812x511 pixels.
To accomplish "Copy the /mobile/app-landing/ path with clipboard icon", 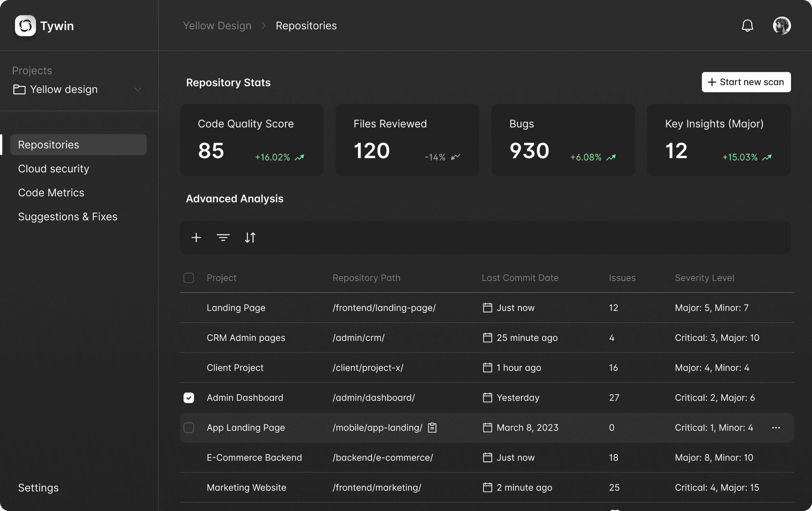I will click(x=432, y=428).
